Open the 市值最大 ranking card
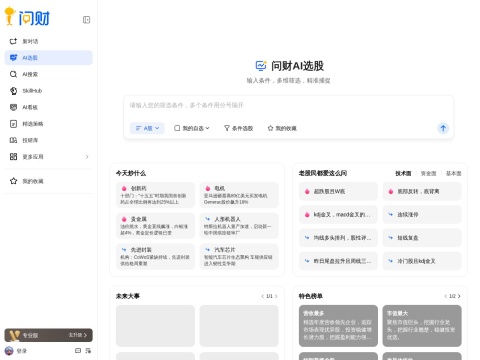The width and height of the screenshot is (480, 360). [x=422, y=326]
